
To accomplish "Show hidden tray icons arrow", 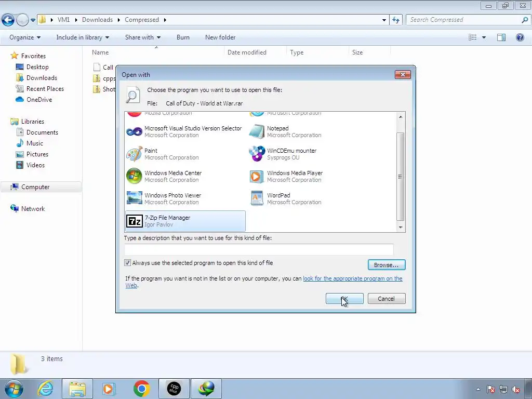I will tap(478, 390).
